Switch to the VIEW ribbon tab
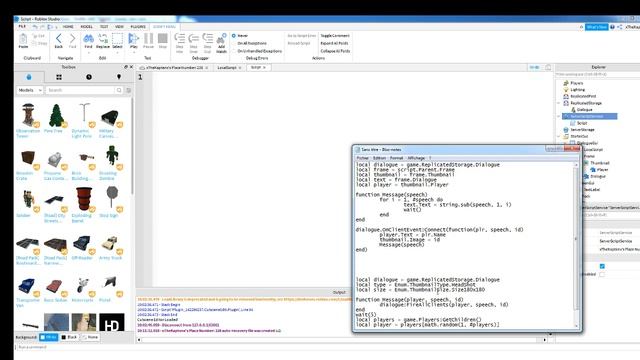 point(119,27)
